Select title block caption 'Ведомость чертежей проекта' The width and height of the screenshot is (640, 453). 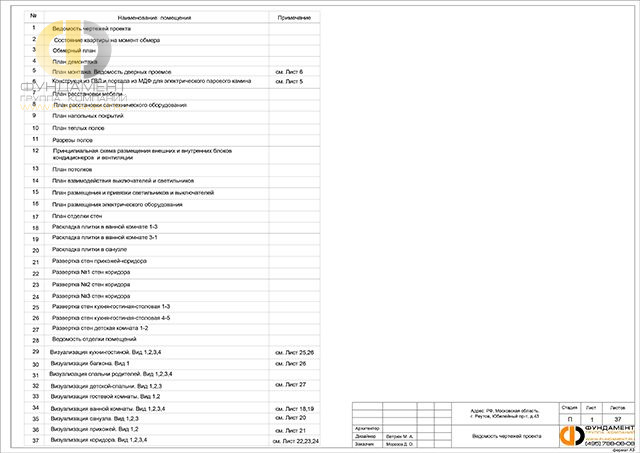click(x=507, y=436)
